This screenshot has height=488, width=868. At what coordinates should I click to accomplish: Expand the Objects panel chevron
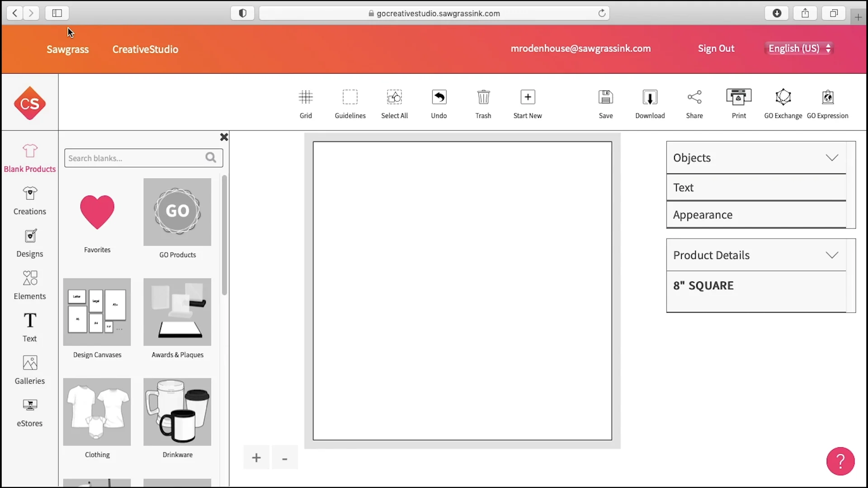click(x=831, y=158)
